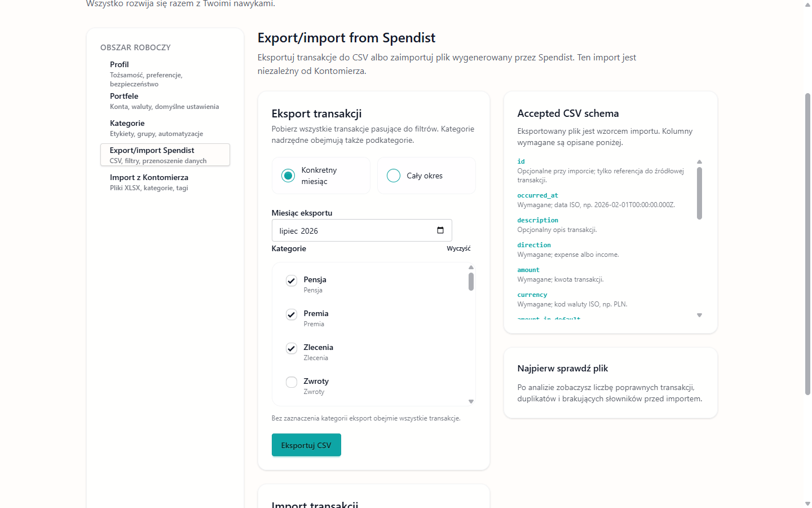Click the page scrollbar thumb

point(807,244)
